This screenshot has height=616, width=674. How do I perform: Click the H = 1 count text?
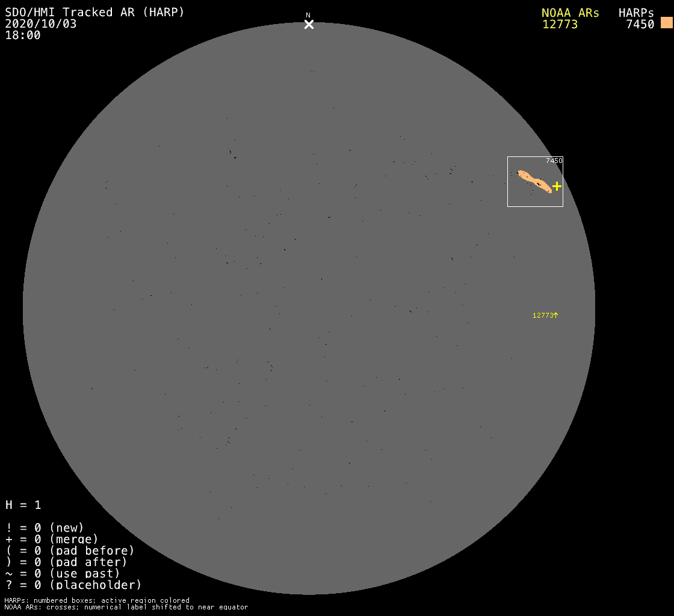pyautogui.click(x=23, y=505)
